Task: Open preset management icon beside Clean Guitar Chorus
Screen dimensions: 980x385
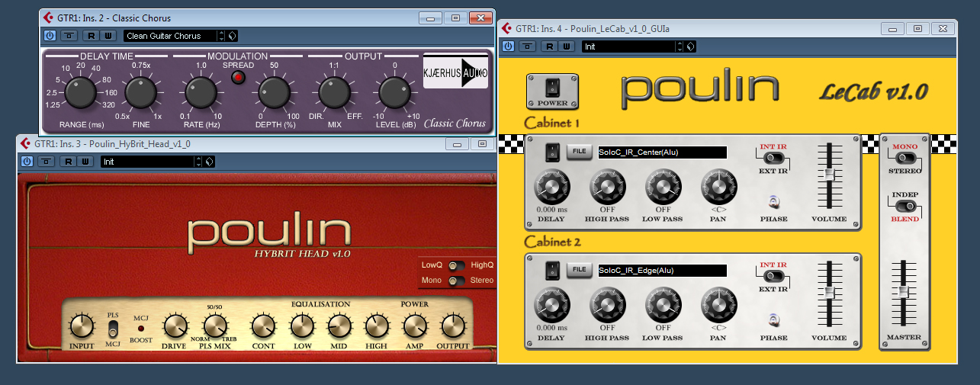Action: coord(232,35)
